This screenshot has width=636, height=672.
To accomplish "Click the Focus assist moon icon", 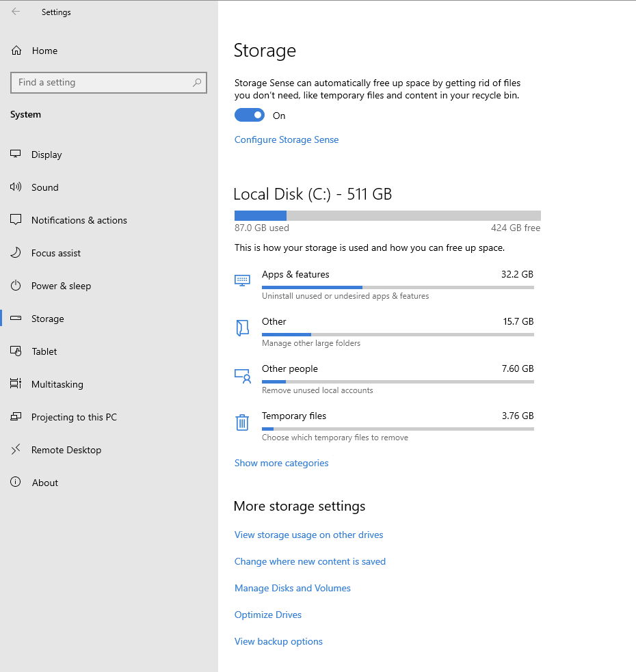I will click(16, 253).
